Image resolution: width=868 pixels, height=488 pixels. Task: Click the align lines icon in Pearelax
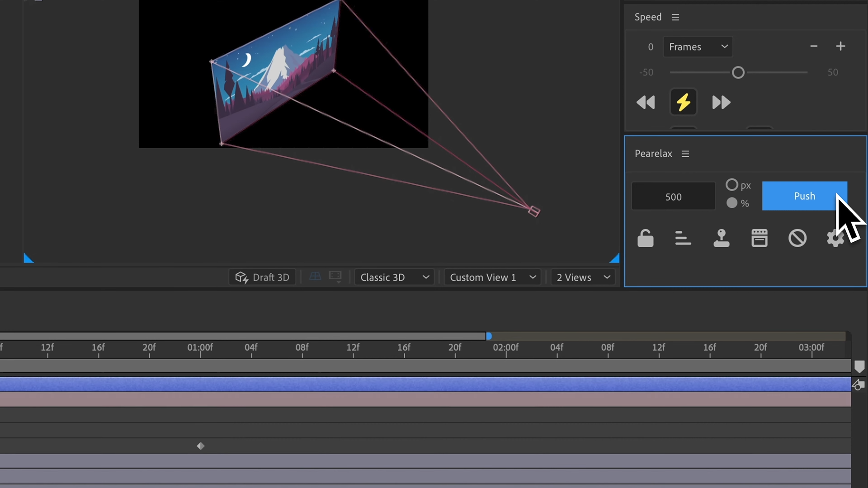(x=683, y=238)
